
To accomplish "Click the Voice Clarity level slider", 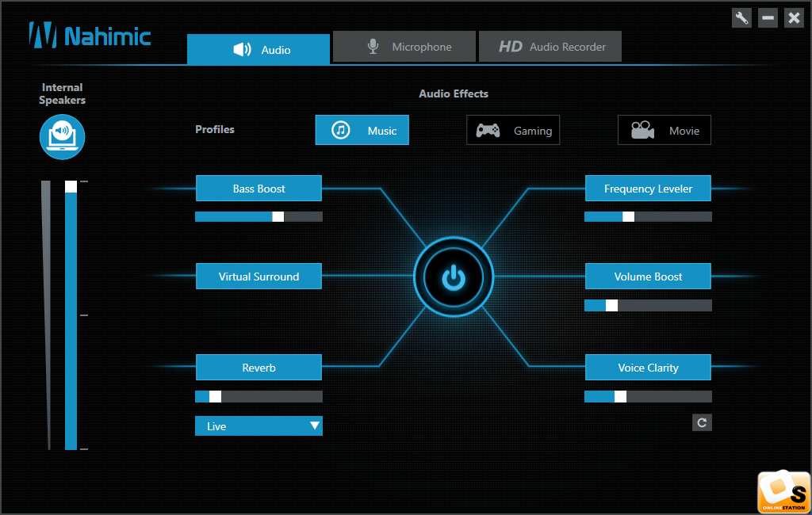I will 648,396.
